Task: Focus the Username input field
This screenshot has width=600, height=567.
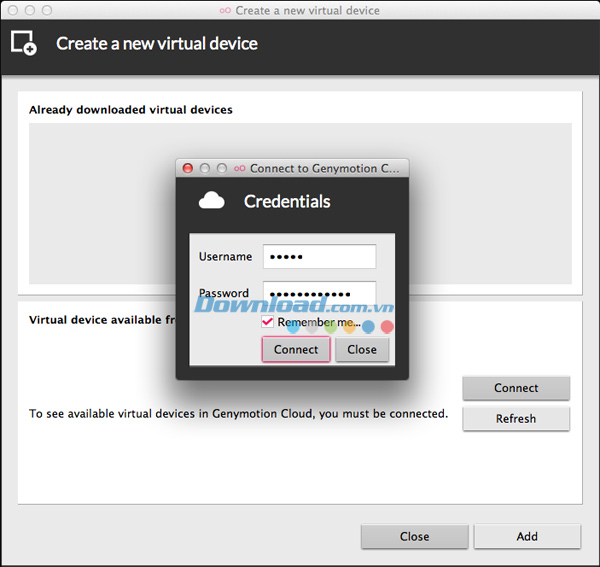Action: coord(319,257)
